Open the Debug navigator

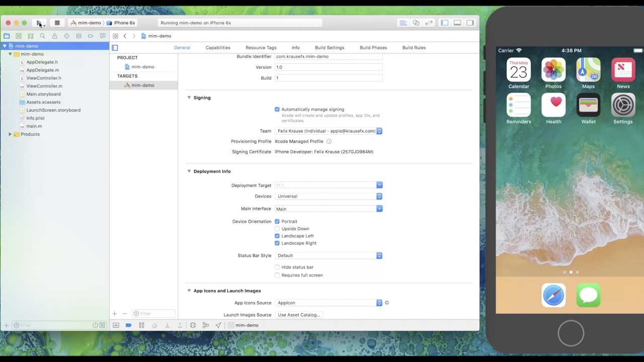pyautogui.click(x=78, y=36)
